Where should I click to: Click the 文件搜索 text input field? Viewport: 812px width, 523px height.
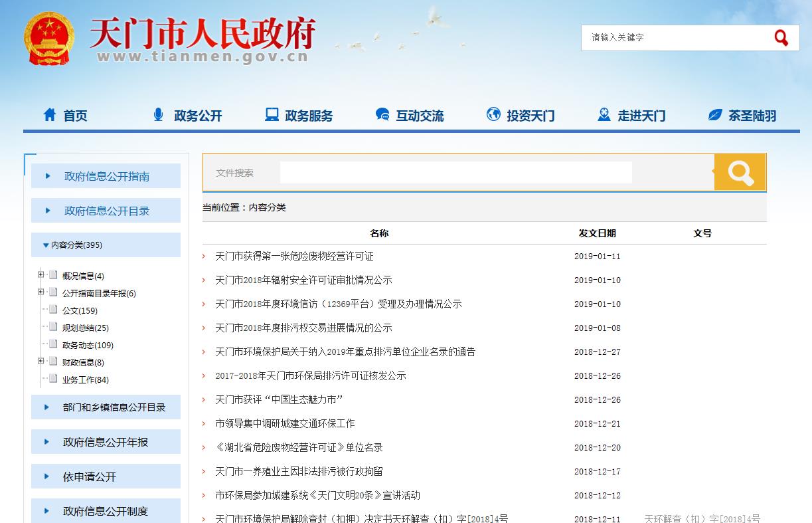pyautogui.click(x=455, y=173)
